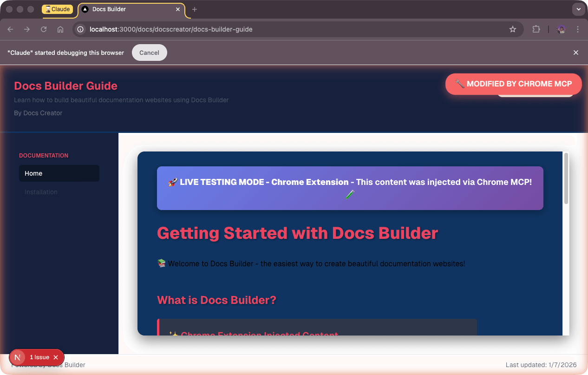Screen dimensions: 588x375
Task: Reload the Docs Builder page
Action: coord(44,29)
